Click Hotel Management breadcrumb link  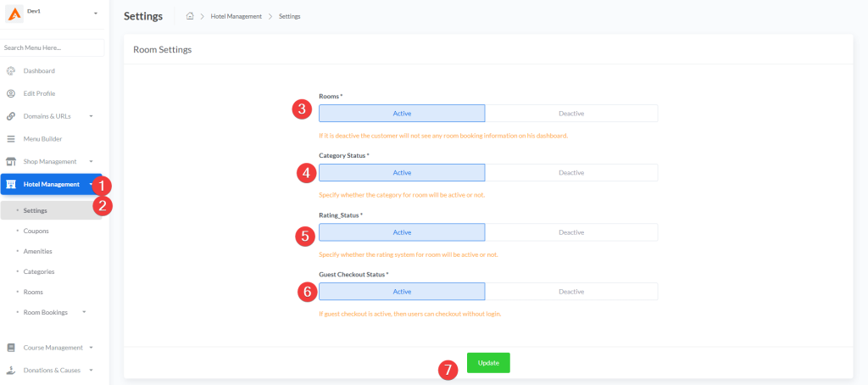pos(236,17)
